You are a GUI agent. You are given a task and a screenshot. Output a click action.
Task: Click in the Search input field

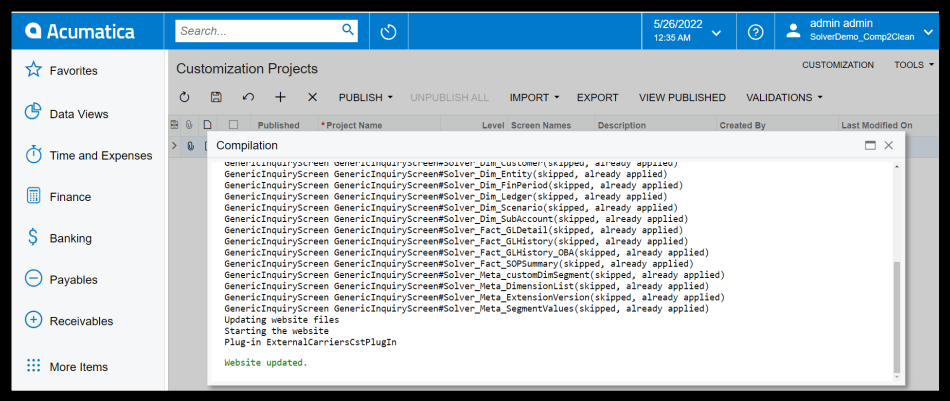257,31
